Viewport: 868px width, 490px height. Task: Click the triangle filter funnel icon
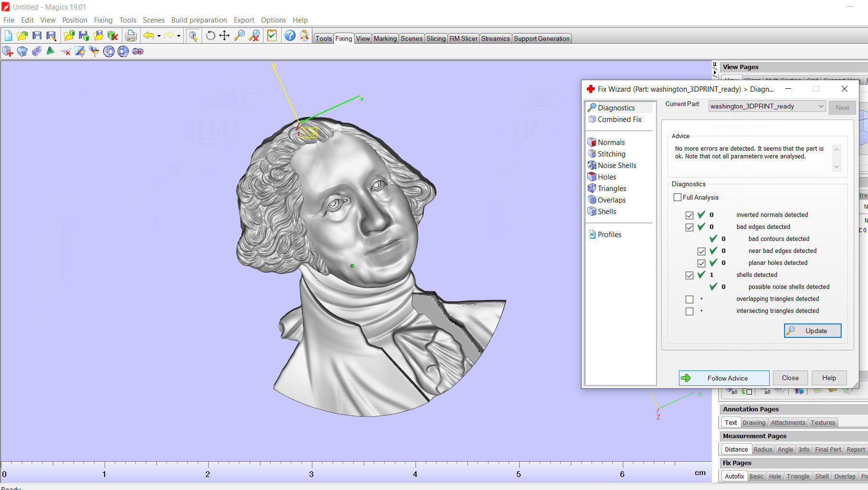95,51
